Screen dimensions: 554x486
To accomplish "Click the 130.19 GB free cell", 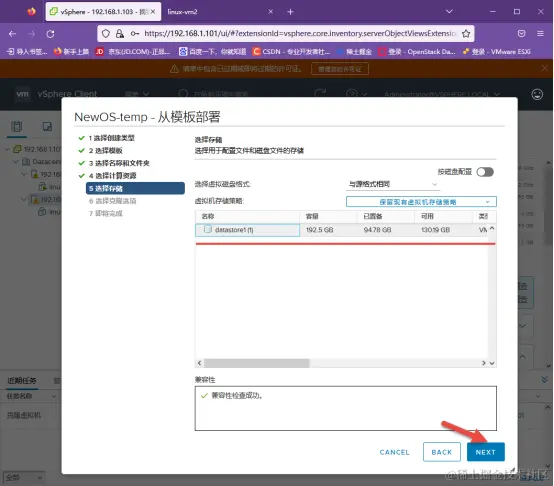I will (435, 230).
